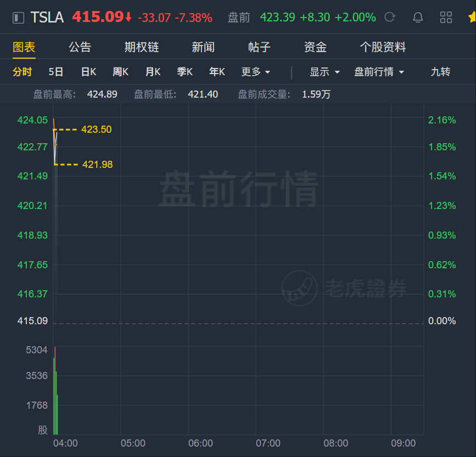Screen dimensions: 476x457
Task: Open the grid layout icon
Action: pos(446,18)
